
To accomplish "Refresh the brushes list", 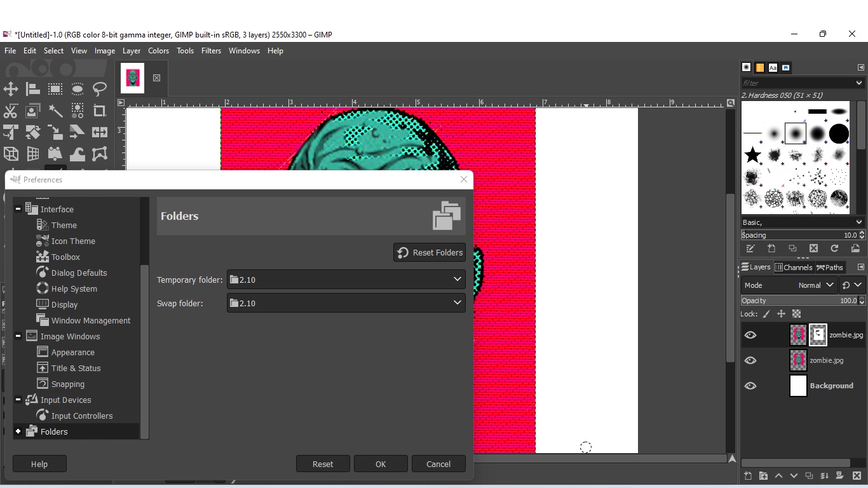I will point(834,248).
